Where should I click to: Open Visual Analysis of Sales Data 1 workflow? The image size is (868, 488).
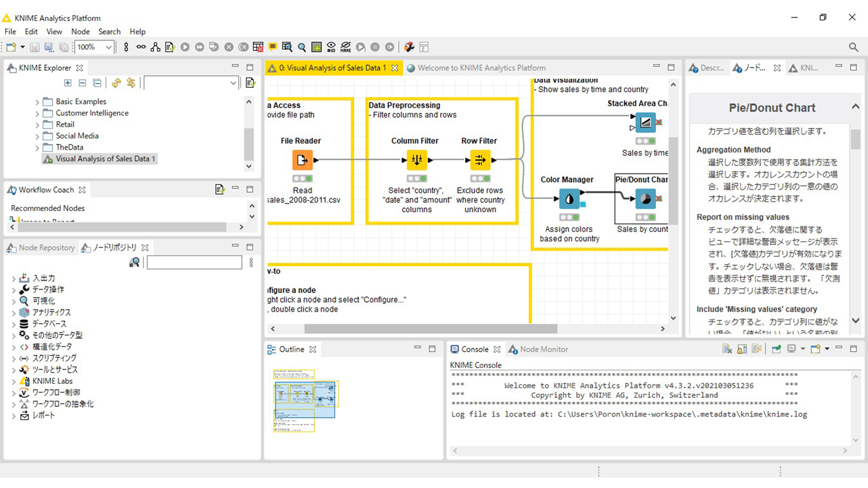click(105, 158)
